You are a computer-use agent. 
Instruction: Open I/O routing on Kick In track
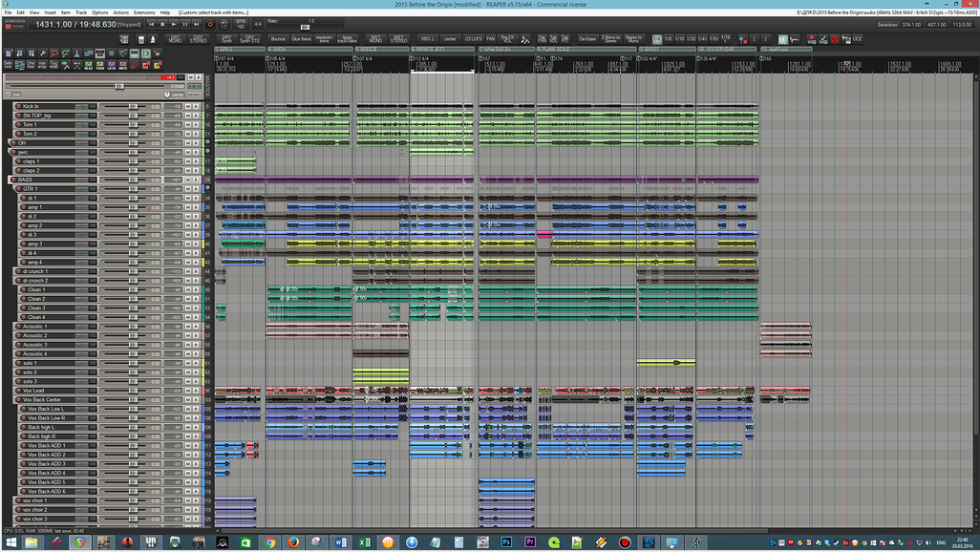[x=93, y=106]
